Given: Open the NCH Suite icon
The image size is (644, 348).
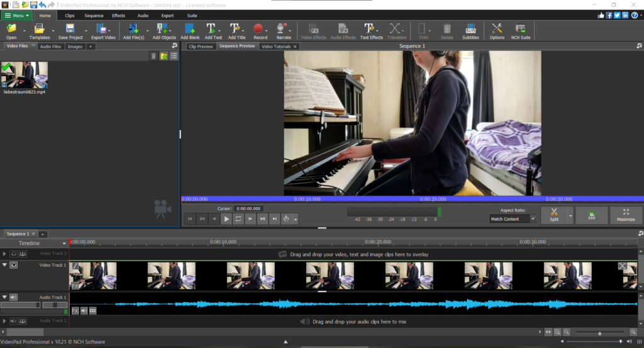Looking at the screenshot, I should (520, 28).
